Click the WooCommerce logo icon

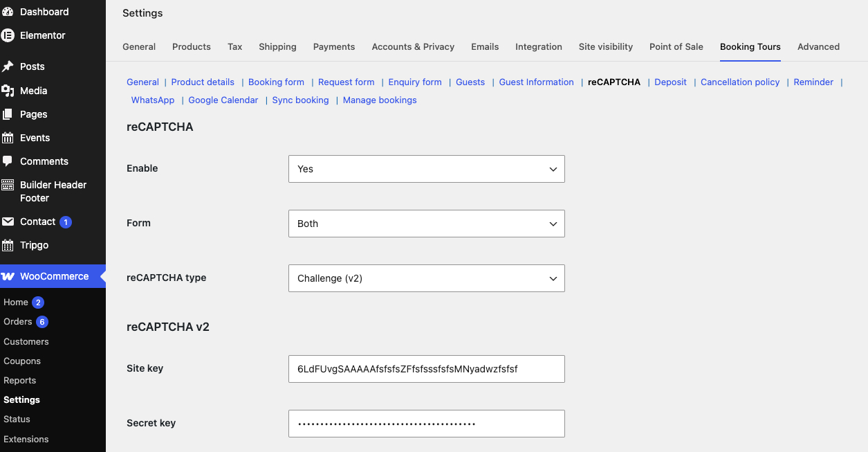tap(8, 276)
